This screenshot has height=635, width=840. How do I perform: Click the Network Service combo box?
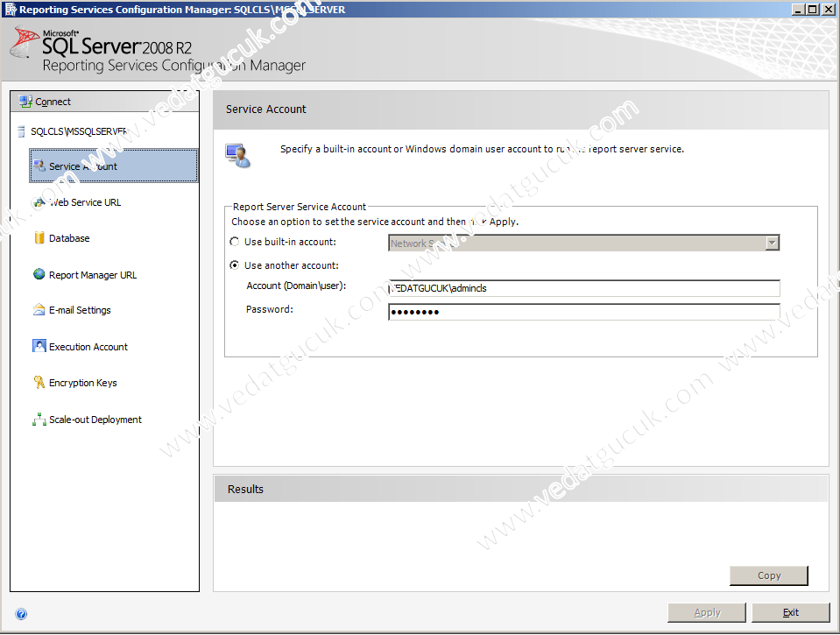pos(583,243)
